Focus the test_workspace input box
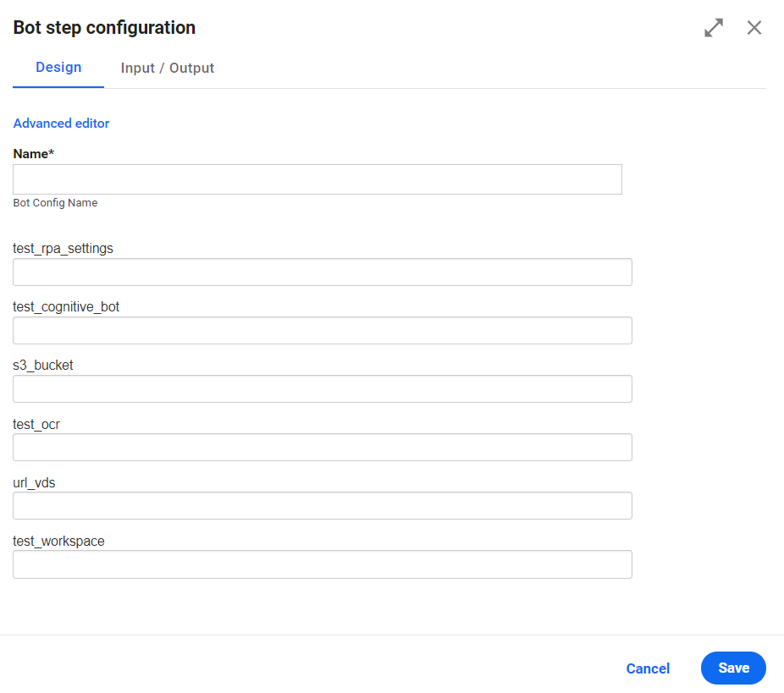 click(x=323, y=564)
